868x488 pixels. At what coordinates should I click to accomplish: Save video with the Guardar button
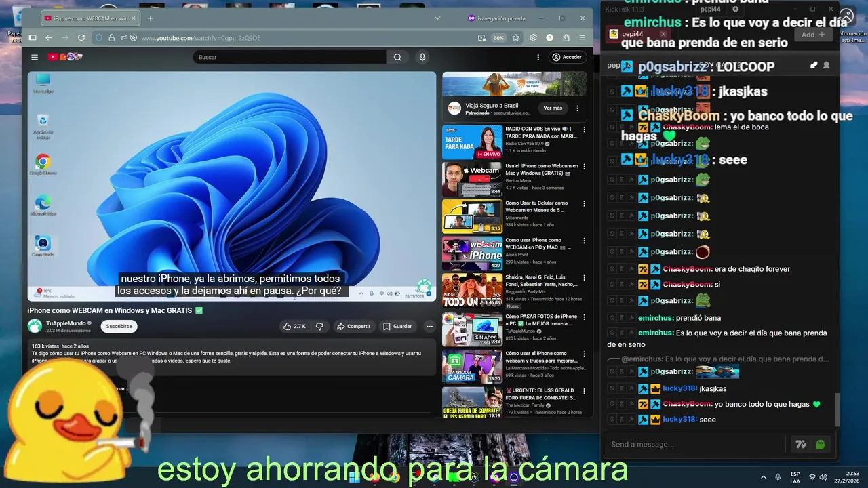click(397, 326)
